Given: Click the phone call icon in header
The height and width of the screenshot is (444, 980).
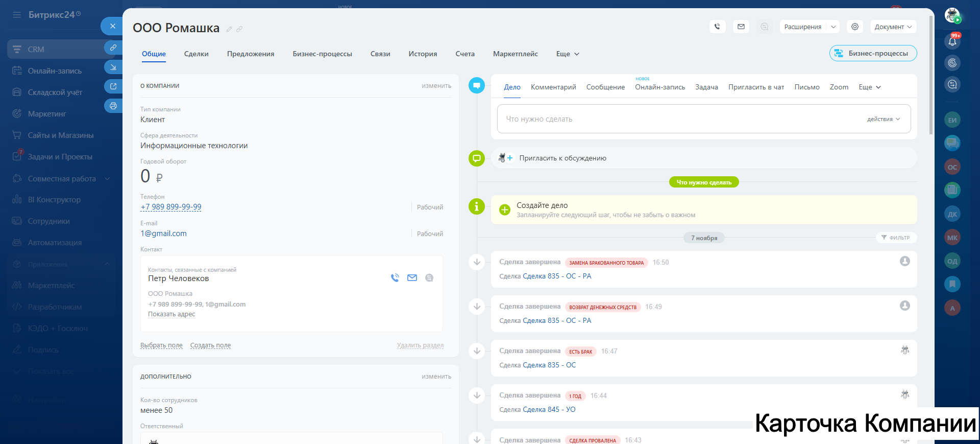Looking at the screenshot, I should [717, 27].
